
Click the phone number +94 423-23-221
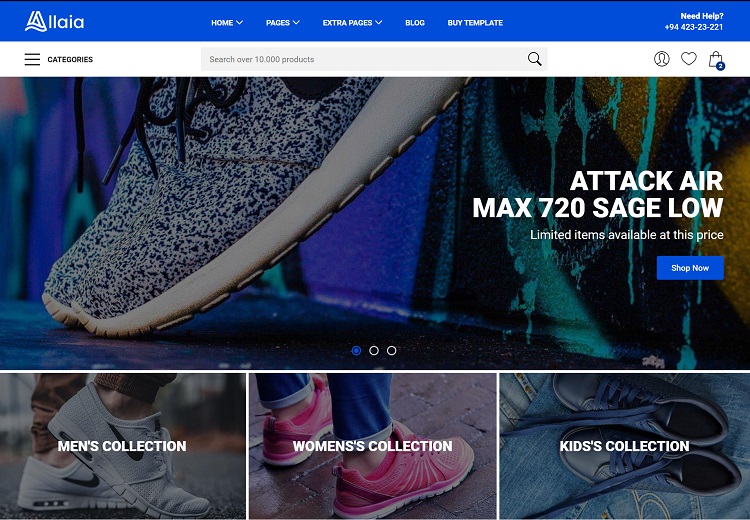point(694,27)
